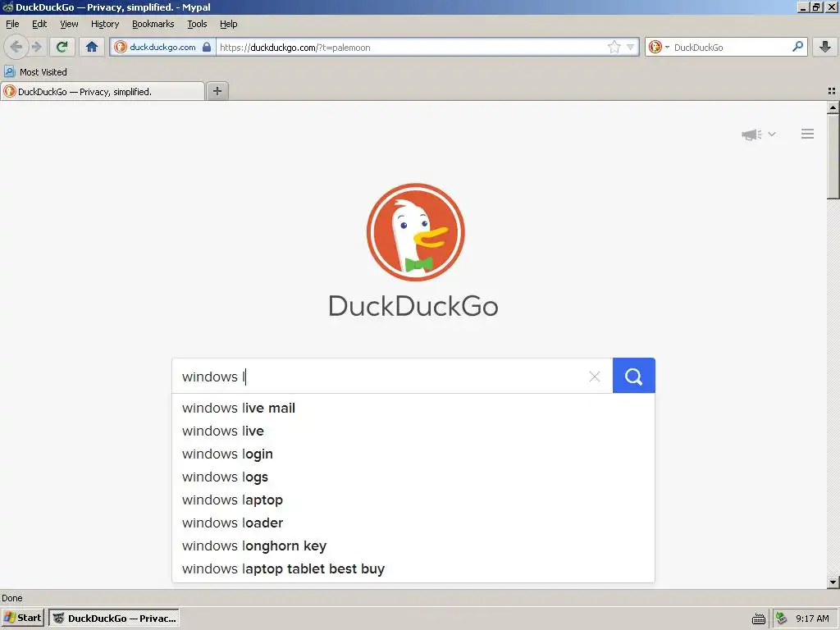Open a new tab with the plus button
Screen dimensions: 840x630
[x=217, y=91]
